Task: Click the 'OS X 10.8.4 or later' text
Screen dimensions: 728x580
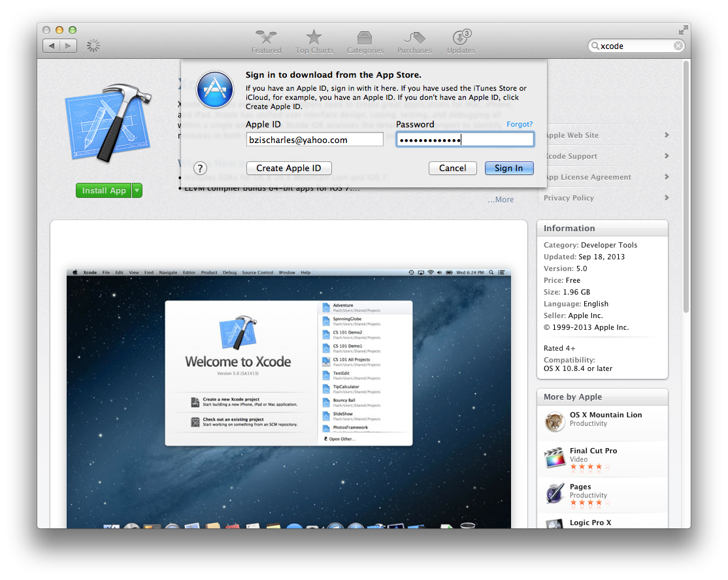Action: 578,368
